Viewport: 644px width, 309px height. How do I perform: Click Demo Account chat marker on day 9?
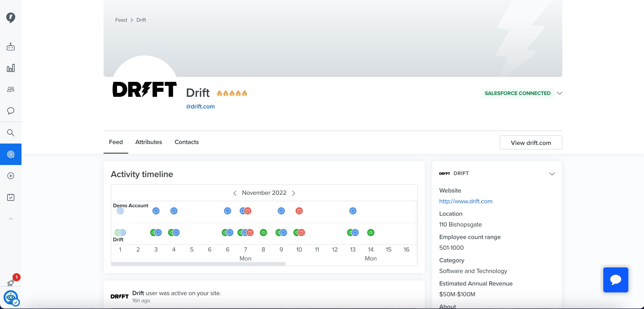point(281,211)
